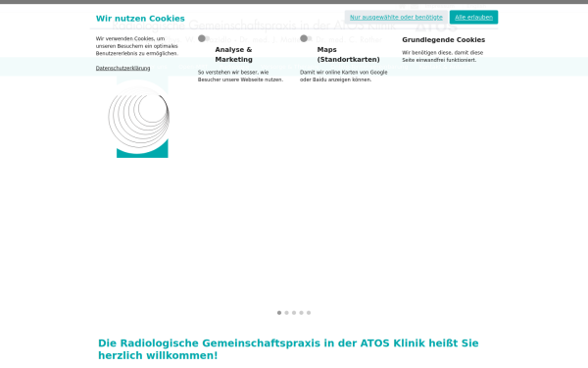Click the 'Grundlegende Cookies' heading
Image resolution: width=588 pixels, height=368 pixels.
pos(443,40)
